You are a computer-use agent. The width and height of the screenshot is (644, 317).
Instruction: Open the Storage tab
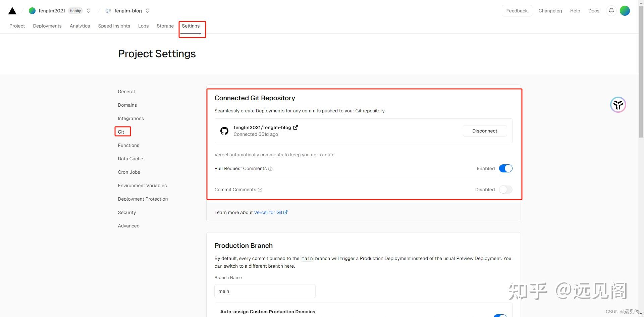tap(165, 26)
